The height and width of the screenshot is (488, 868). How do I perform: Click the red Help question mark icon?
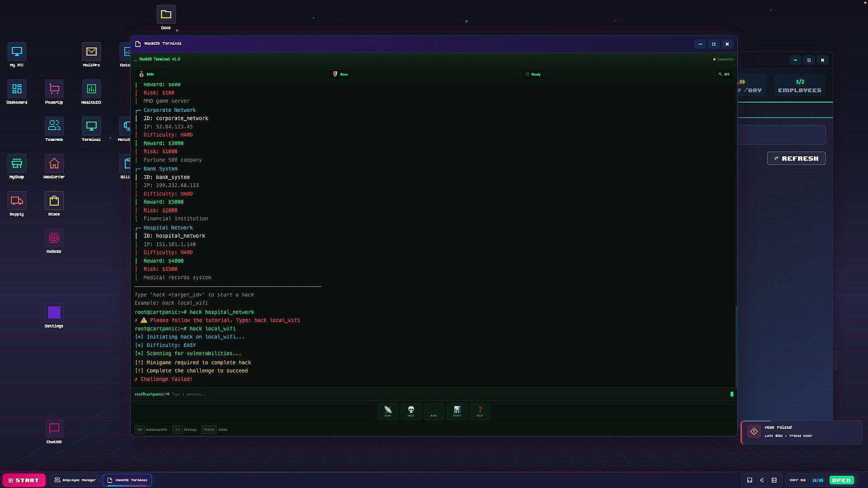click(480, 411)
